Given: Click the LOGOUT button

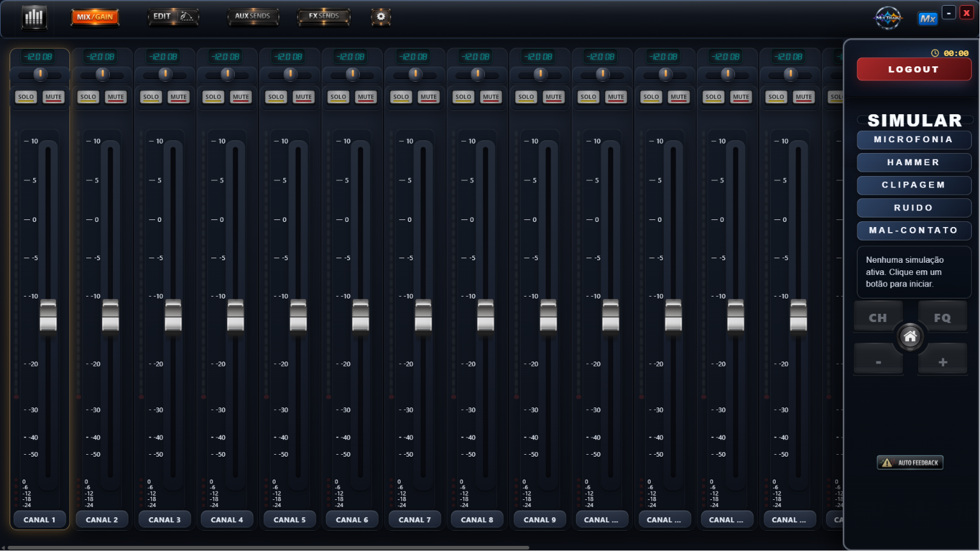Looking at the screenshot, I should pos(914,69).
